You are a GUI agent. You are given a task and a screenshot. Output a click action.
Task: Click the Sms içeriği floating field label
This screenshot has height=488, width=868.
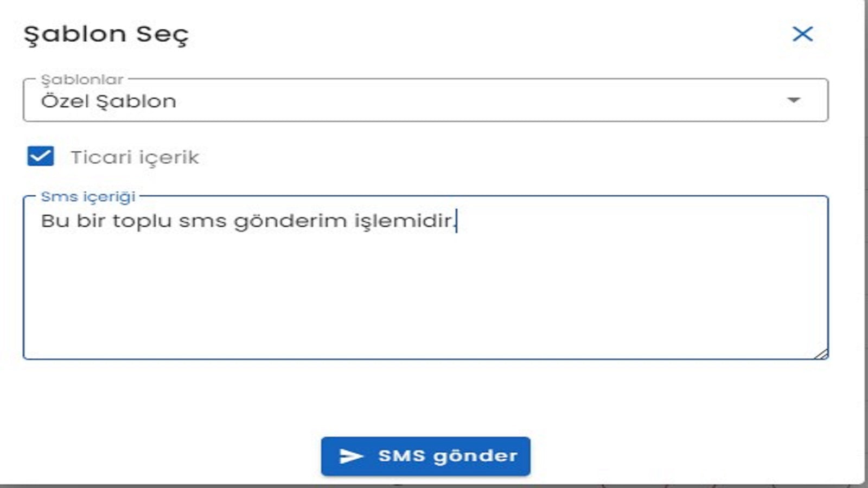click(88, 197)
